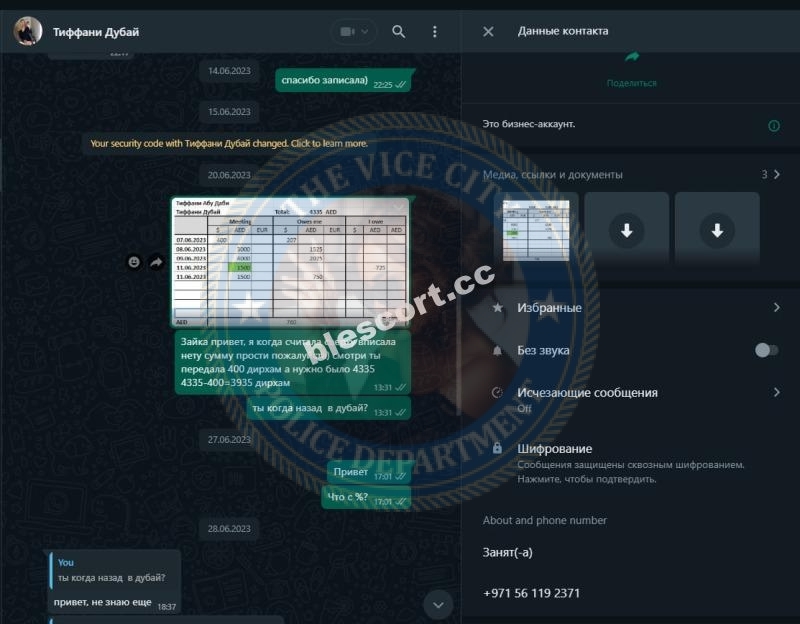Click the lock icon beside Шифрование
The height and width of the screenshot is (624, 800).
coord(497,448)
